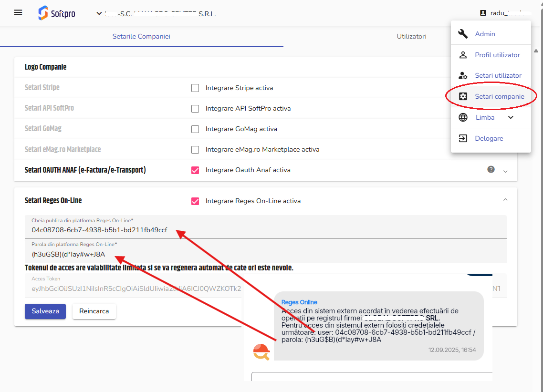Select the wrench icon next to Admin

pyautogui.click(x=462, y=34)
